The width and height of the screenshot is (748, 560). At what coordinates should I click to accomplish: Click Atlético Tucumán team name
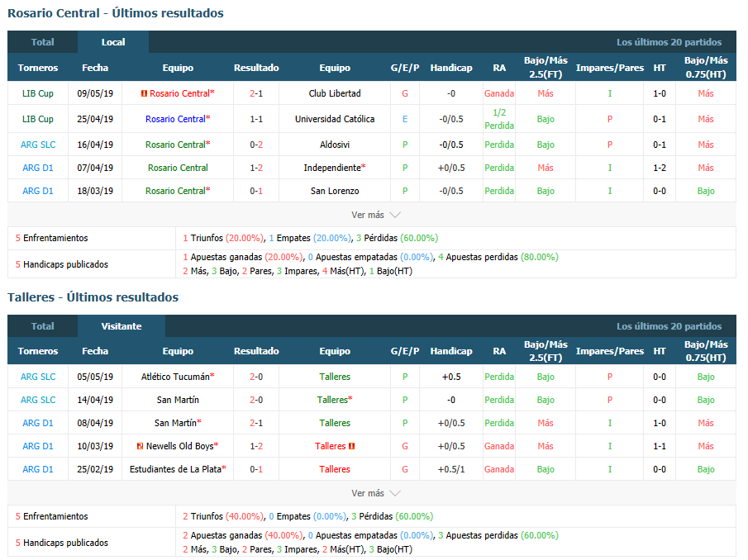click(175, 377)
